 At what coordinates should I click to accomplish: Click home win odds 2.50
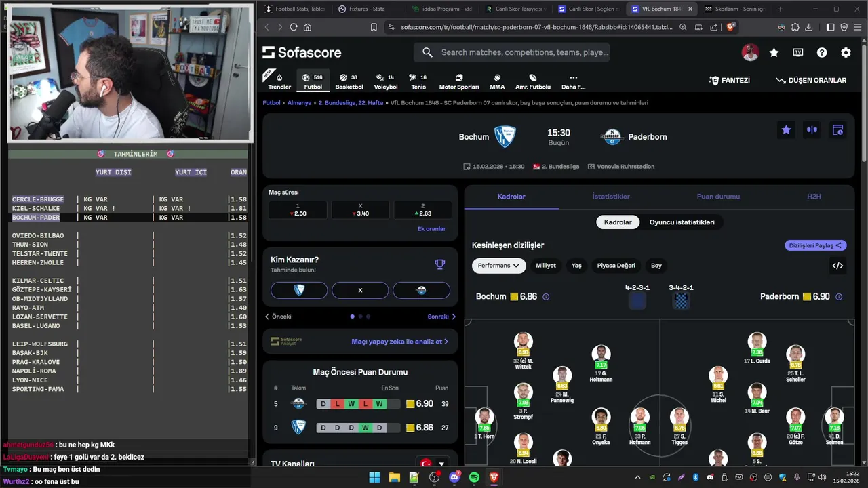(x=298, y=210)
